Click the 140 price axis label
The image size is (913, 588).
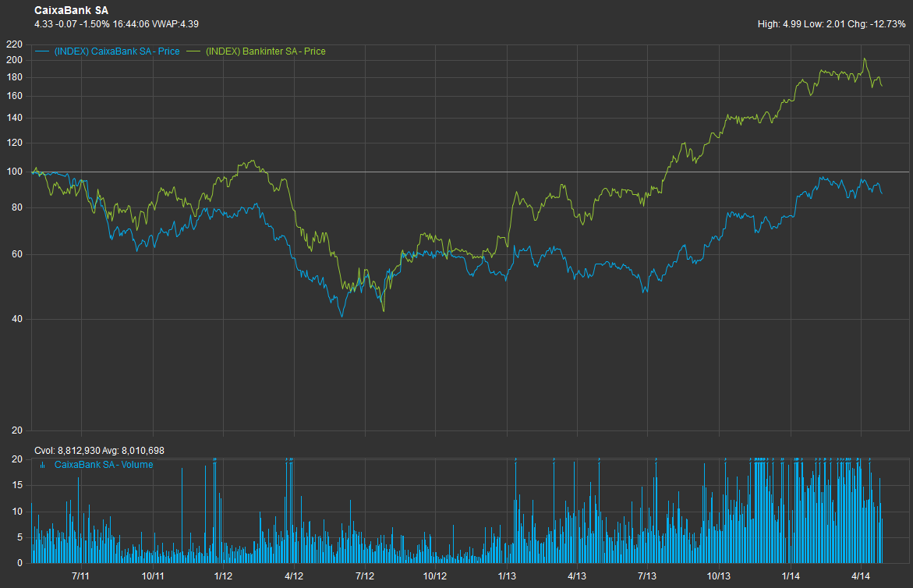[14, 118]
